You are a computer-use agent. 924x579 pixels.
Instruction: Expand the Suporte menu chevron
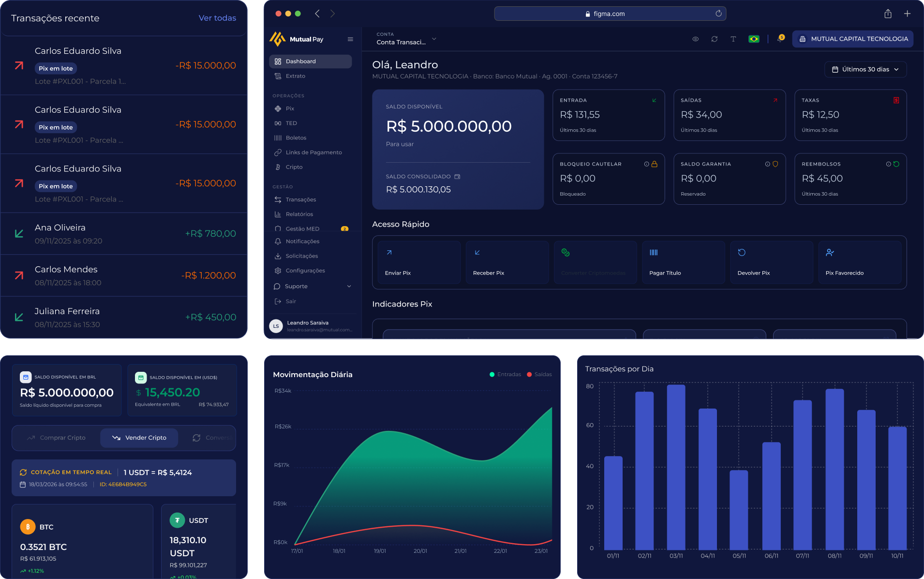click(349, 286)
